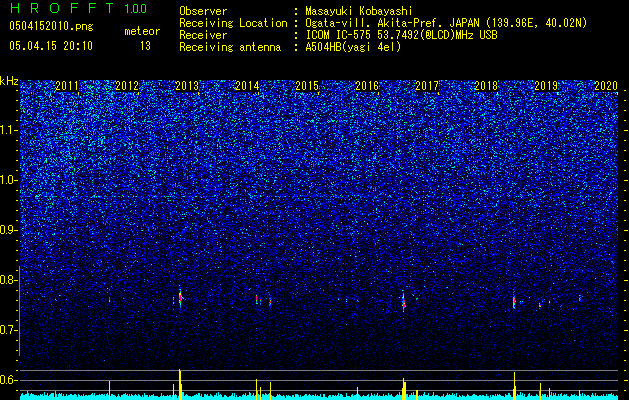This screenshot has height=400, width=629.
Task: Click the 0.6 frequency axis label
Action: pyautogui.click(x=9, y=380)
